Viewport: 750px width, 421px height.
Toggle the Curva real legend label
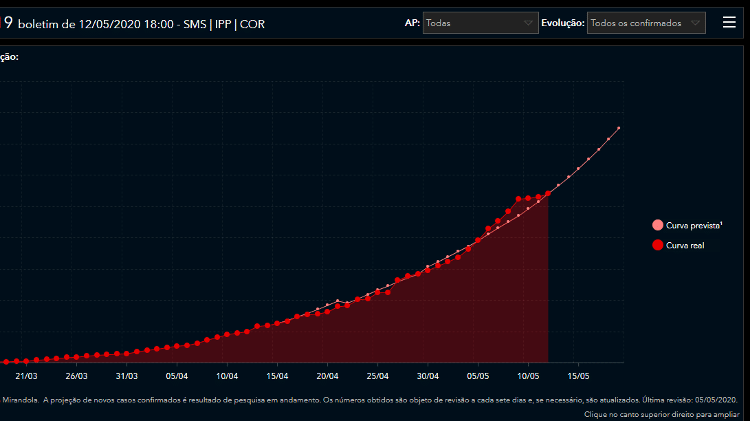click(x=686, y=244)
